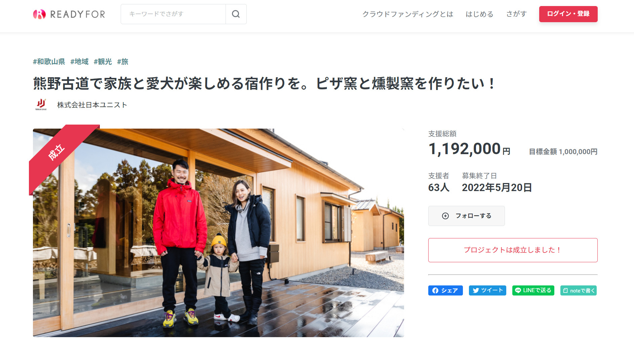Select the #和歌山県 tag

click(49, 62)
